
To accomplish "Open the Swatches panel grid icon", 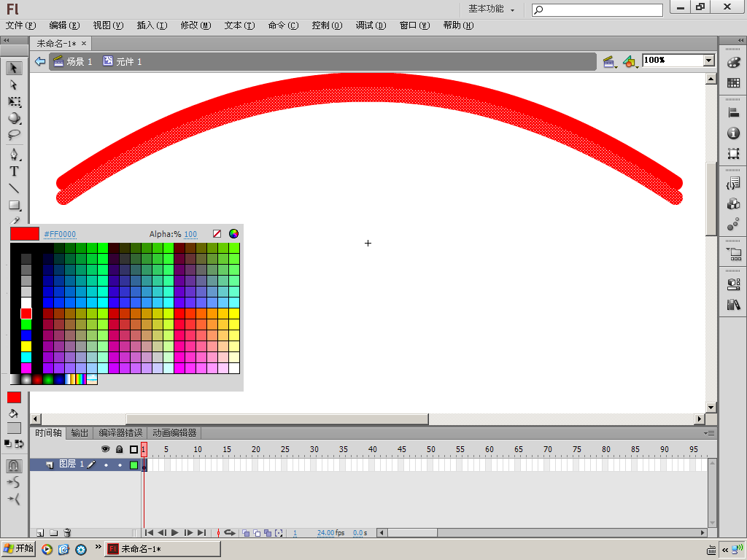I will pos(734,83).
